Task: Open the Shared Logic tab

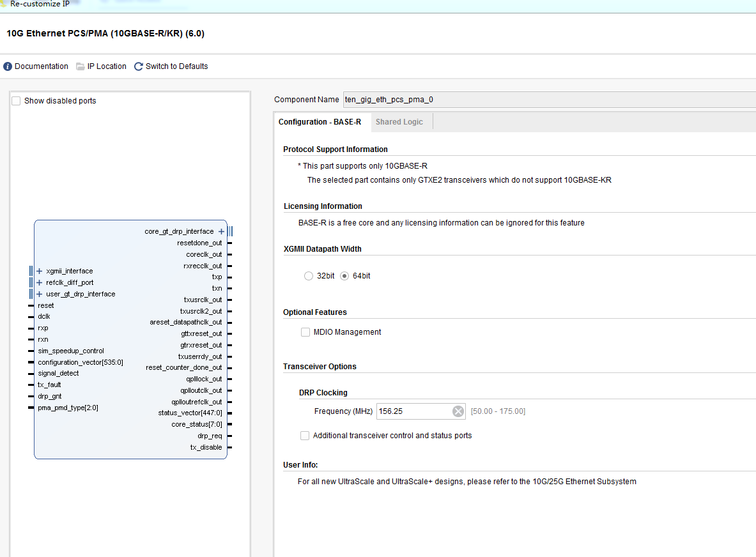Action: pos(399,122)
